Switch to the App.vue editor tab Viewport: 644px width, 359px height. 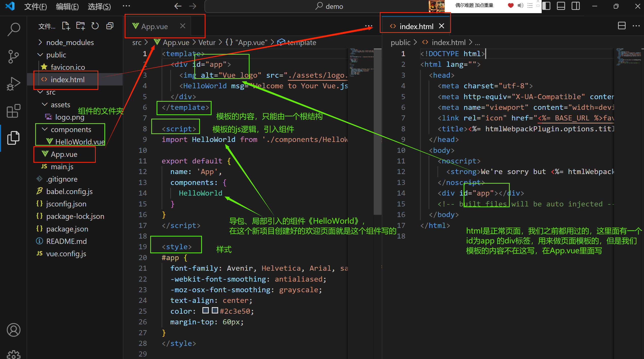[x=155, y=26]
